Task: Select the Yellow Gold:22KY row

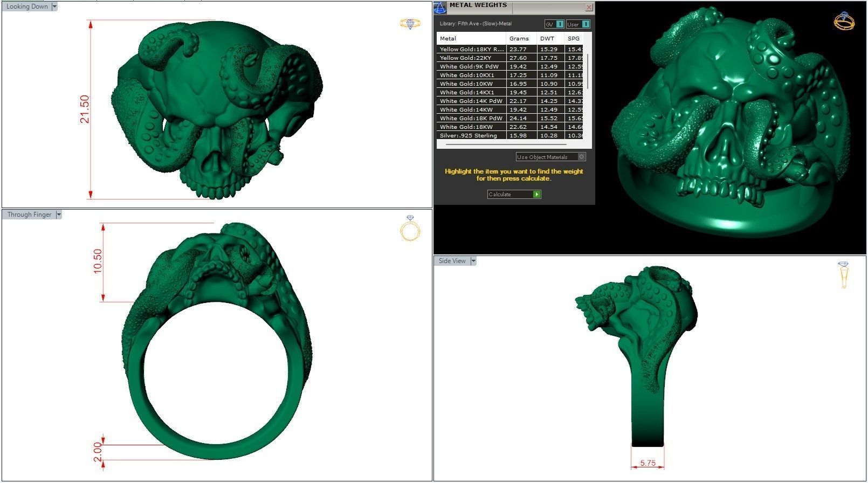Action: click(x=510, y=58)
